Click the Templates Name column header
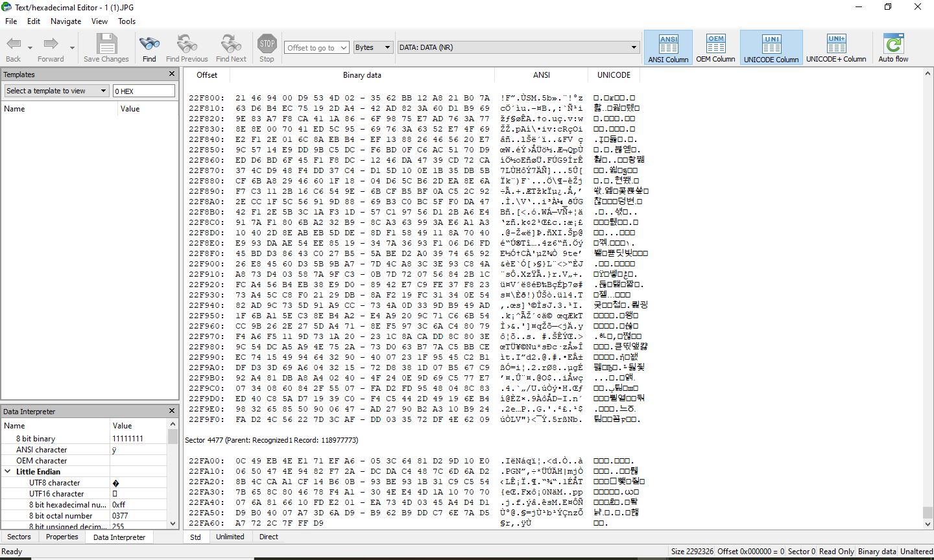Screen dimensions: 934x560 point(59,109)
